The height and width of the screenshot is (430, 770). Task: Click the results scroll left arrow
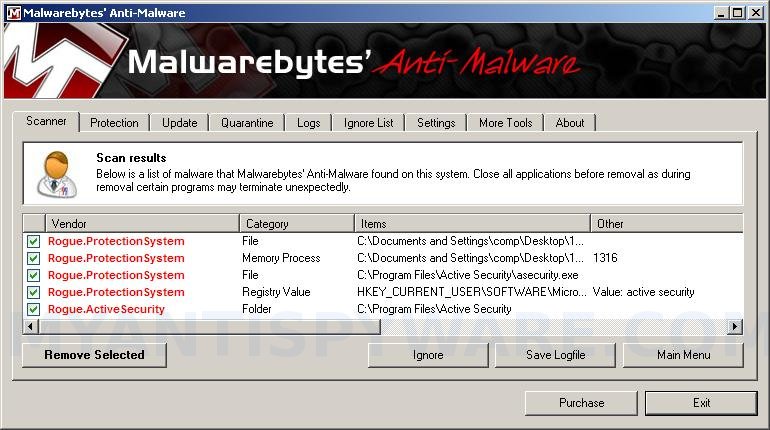31,326
